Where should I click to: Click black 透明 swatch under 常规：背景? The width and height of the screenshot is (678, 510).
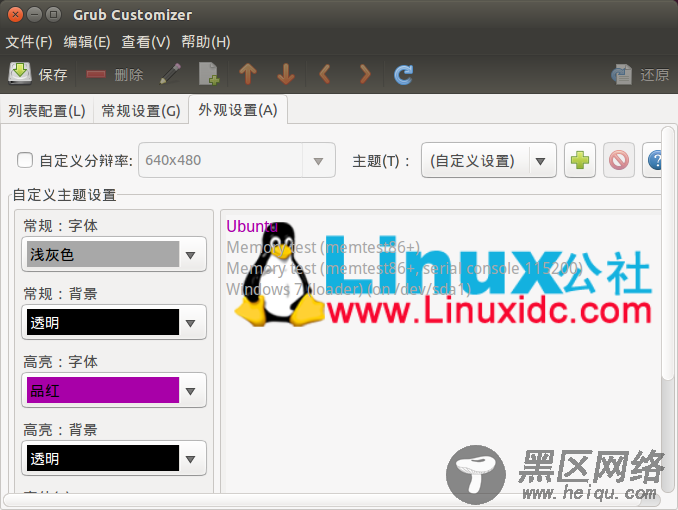(x=103, y=322)
